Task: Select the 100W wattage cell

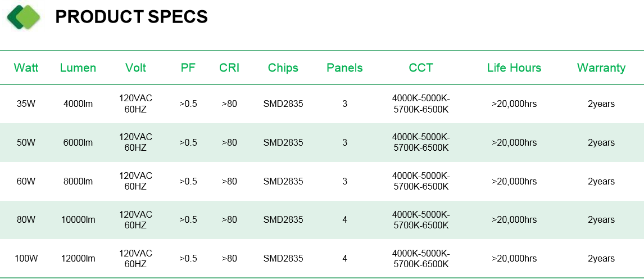Action: (26, 258)
